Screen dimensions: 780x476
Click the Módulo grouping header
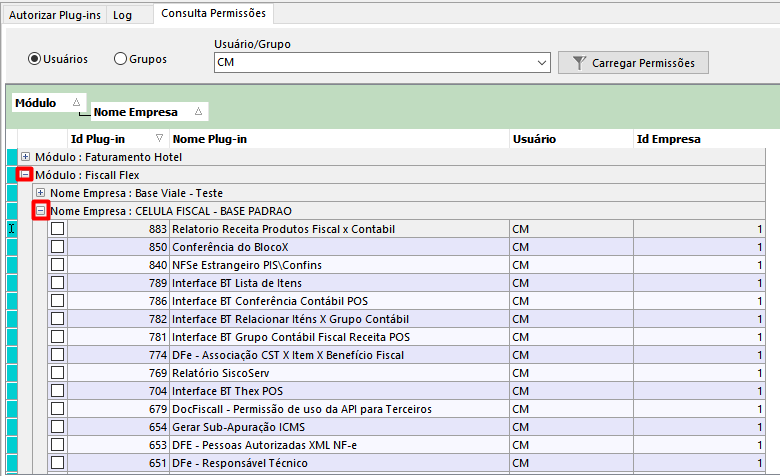coord(49,102)
